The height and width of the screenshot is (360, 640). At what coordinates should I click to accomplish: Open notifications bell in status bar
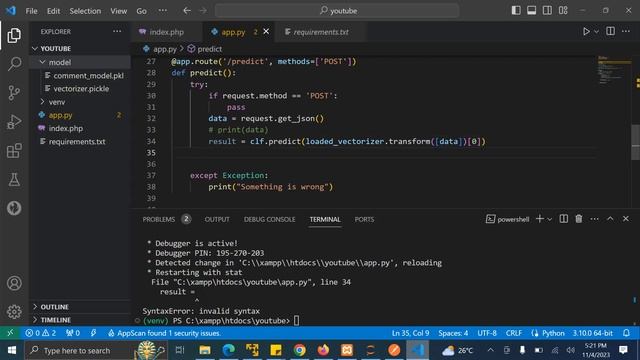click(627, 333)
